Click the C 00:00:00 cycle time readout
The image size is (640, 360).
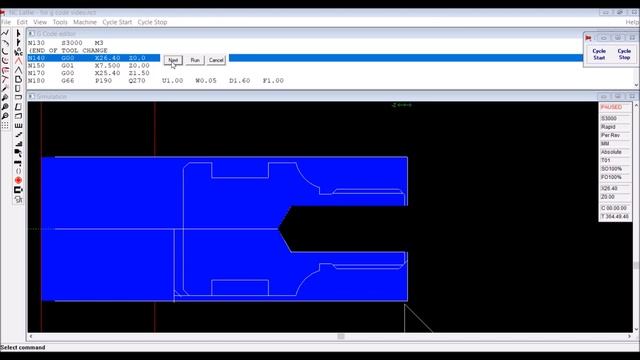613,208
